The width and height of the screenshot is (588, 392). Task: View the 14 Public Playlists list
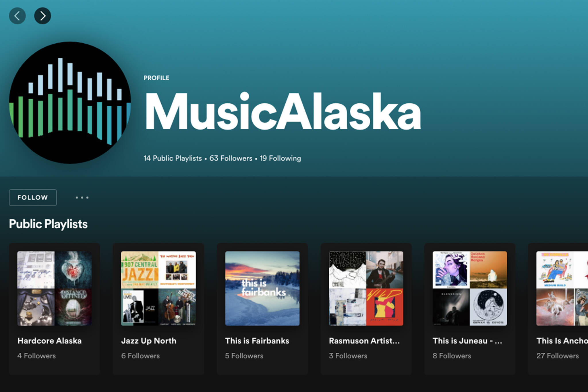coord(173,158)
